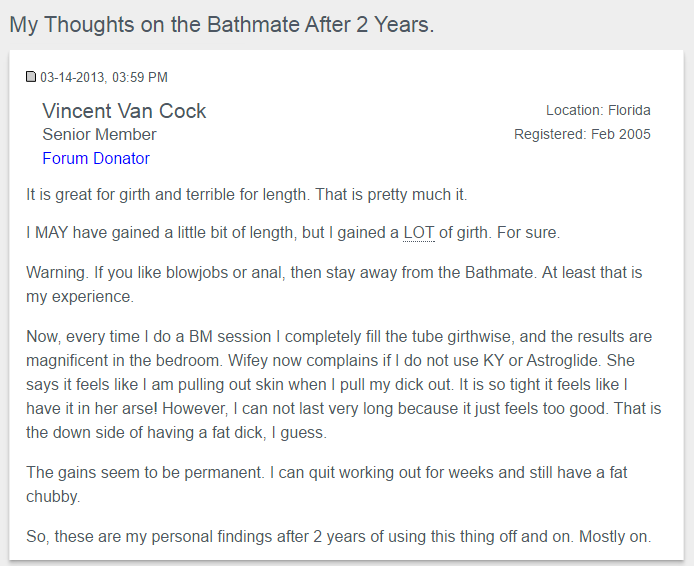Click the word Astroglide
This screenshot has height=566, width=694.
(x=563, y=361)
